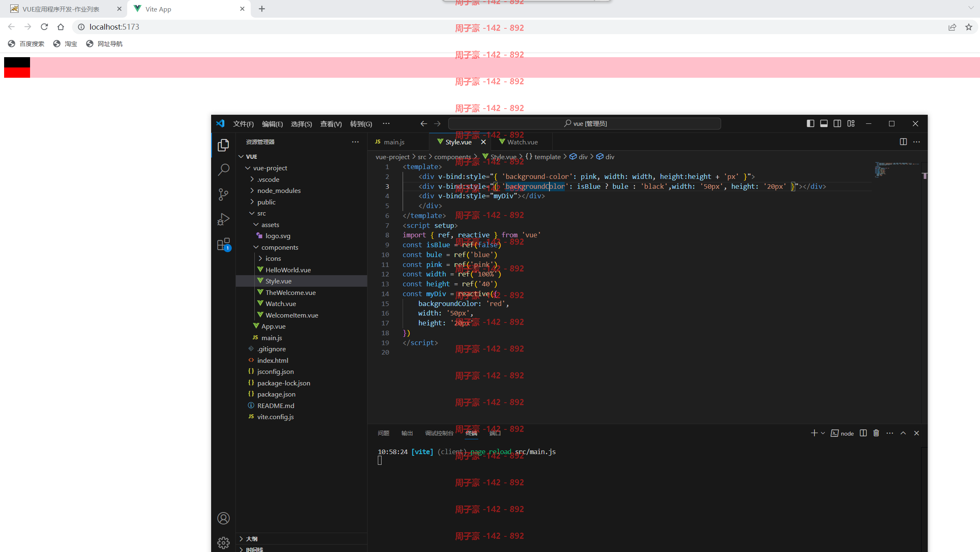Bookmark this page with star icon

coord(968,27)
